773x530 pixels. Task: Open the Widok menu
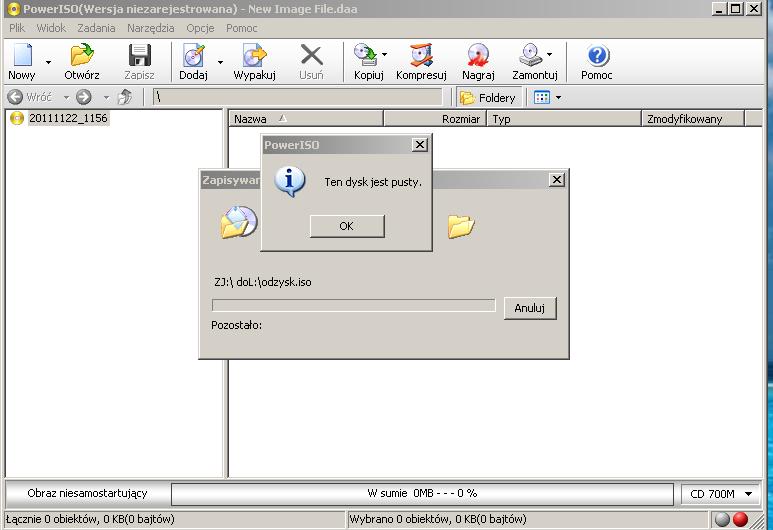pyautogui.click(x=51, y=28)
